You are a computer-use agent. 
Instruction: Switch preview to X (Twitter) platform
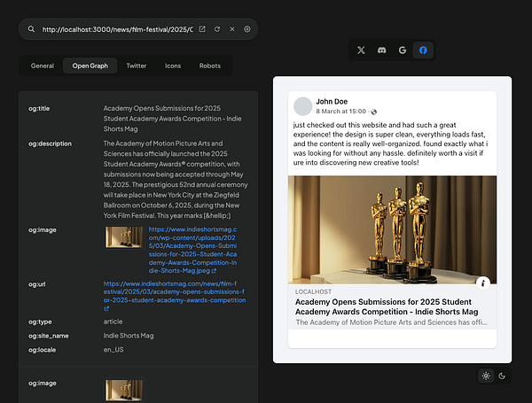(x=361, y=50)
